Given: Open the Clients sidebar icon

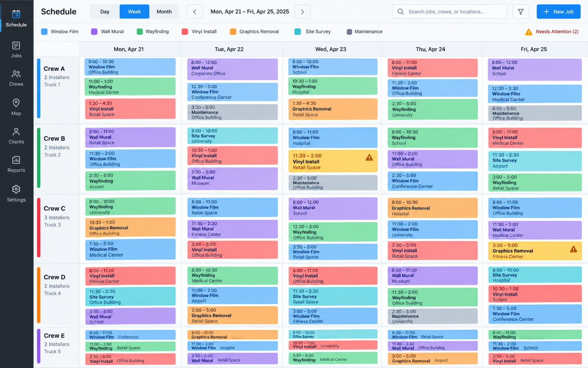Looking at the screenshot, I should (16, 132).
